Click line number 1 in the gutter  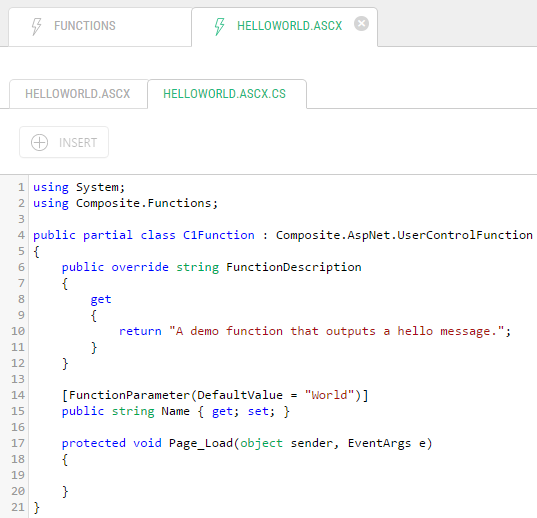coord(21,187)
